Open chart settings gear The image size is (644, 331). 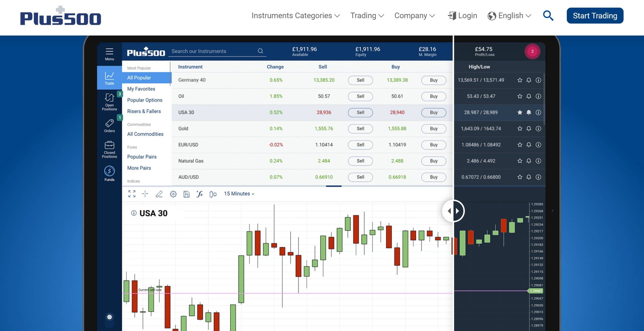pos(173,194)
